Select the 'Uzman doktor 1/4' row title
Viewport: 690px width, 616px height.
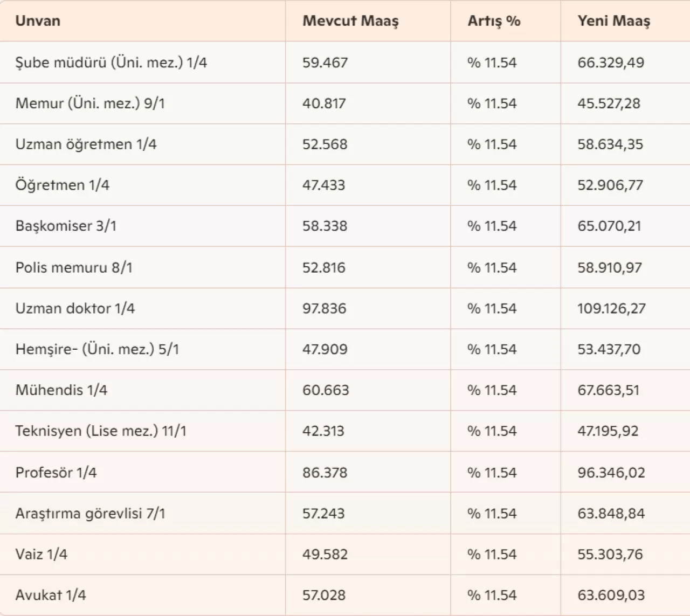[x=75, y=308]
